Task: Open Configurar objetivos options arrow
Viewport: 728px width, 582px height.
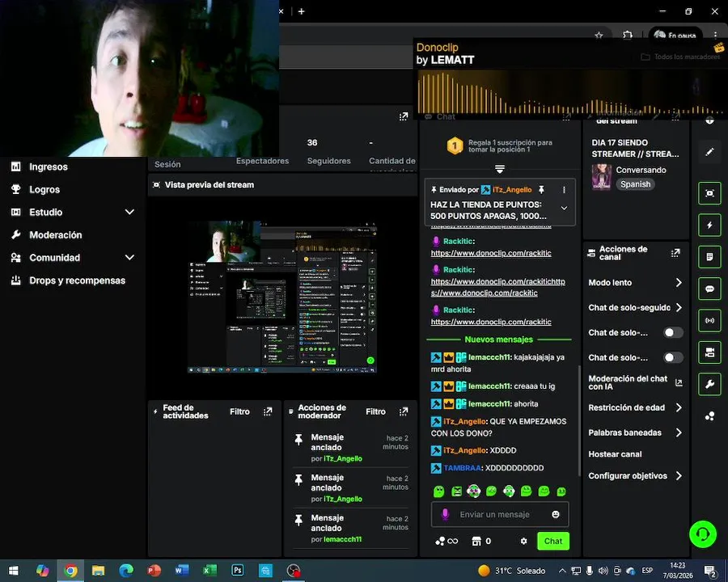Action: tap(679, 476)
